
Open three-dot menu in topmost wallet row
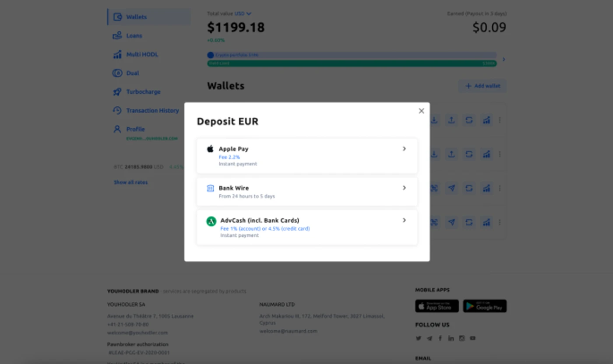tap(500, 120)
